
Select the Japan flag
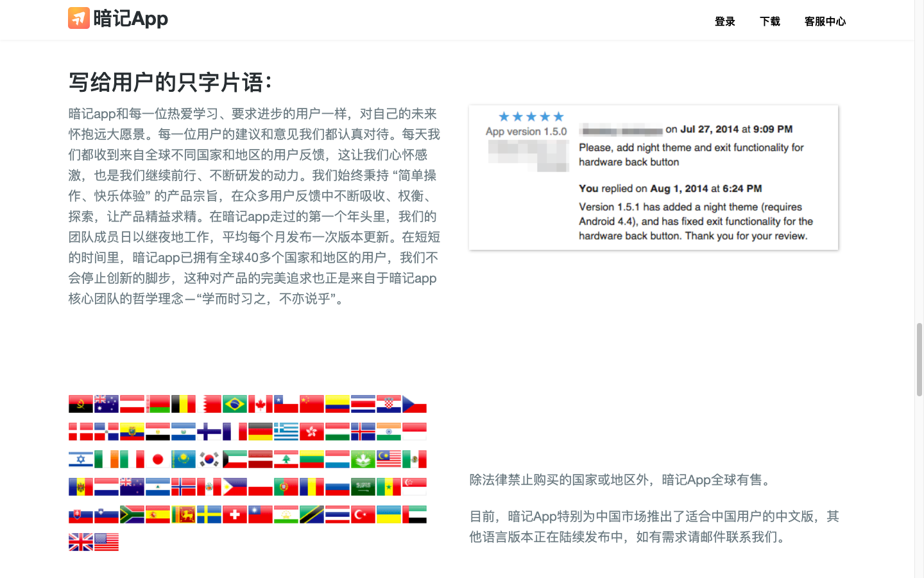pyautogui.click(x=158, y=459)
